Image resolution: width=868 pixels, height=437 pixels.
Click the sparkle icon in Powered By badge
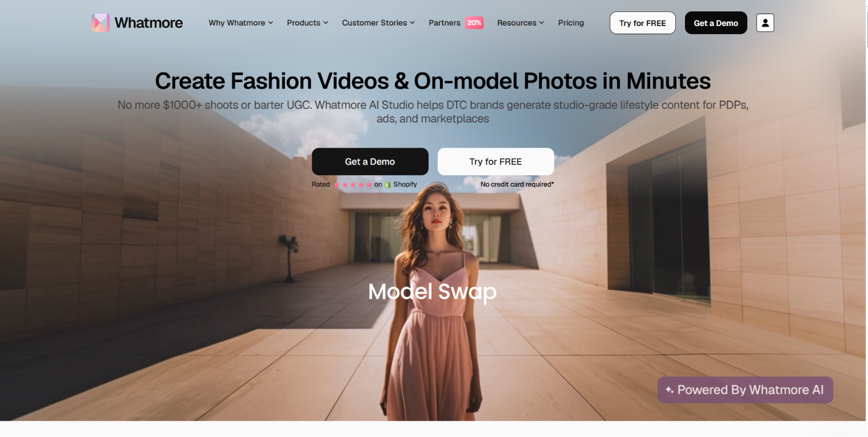tap(669, 390)
